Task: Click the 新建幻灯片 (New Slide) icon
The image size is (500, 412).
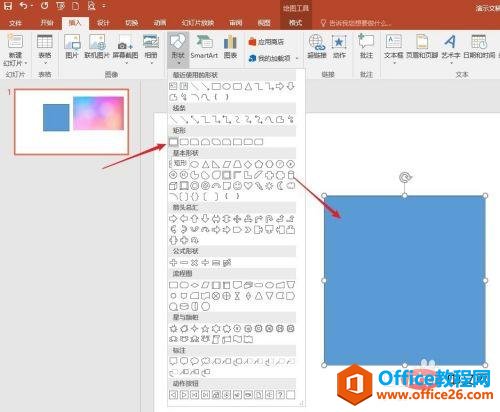Action: click(15, 41)
